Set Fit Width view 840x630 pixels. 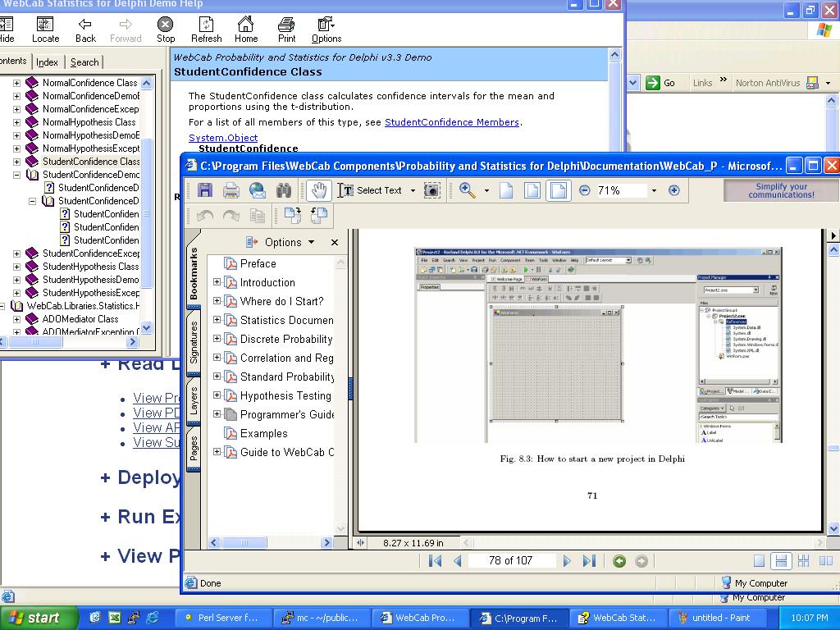(x=558, y=190)
